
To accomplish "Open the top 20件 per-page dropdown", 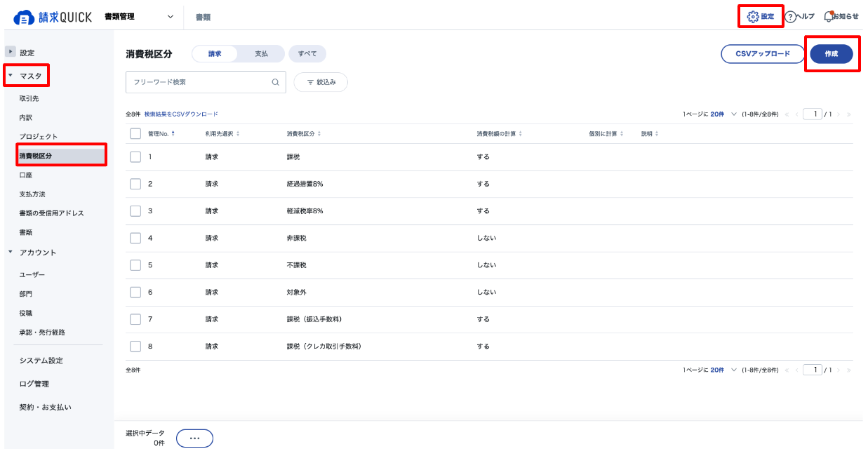I will [x=723, y=114].
